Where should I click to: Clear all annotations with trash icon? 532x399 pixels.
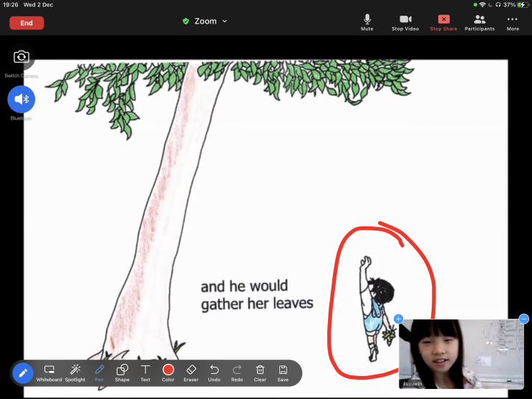click(260, 373)
